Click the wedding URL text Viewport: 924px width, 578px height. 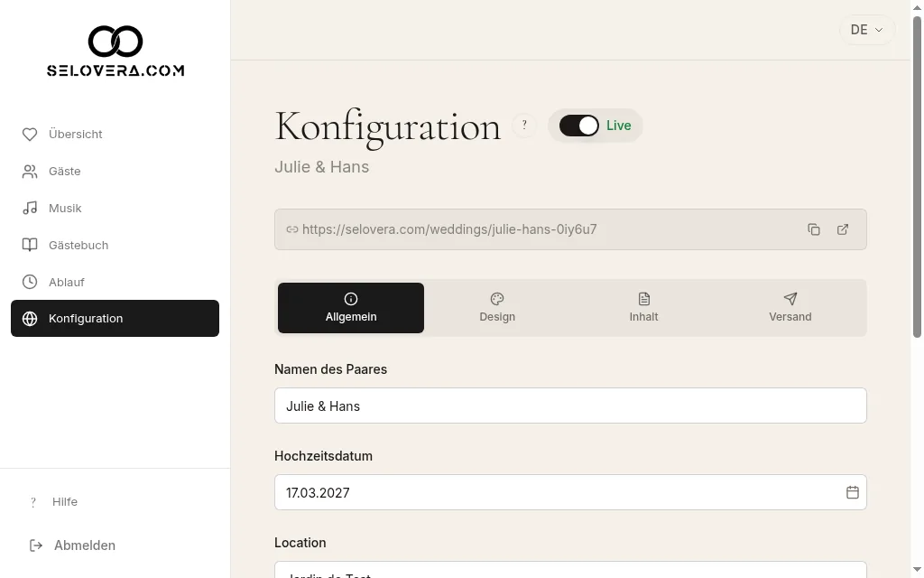point(449,229)
